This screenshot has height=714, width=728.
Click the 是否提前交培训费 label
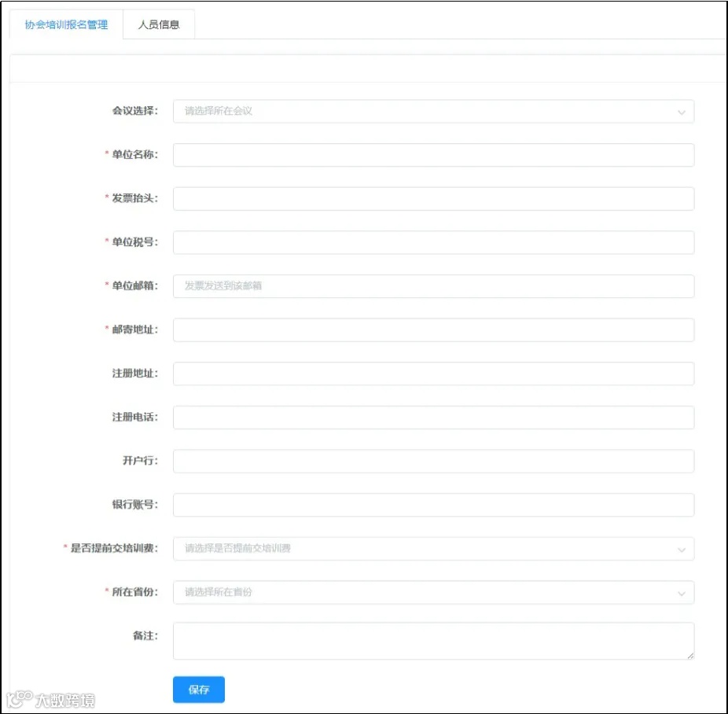click(114, 548)
